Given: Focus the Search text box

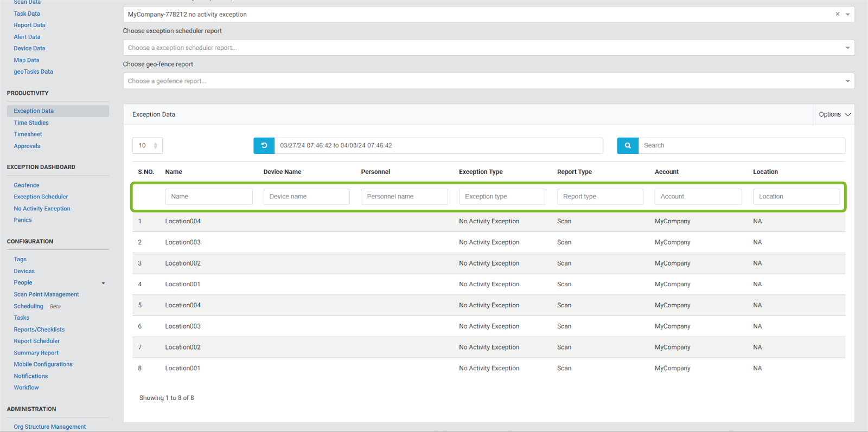Looking at the screenshot, I should (741, 145).
